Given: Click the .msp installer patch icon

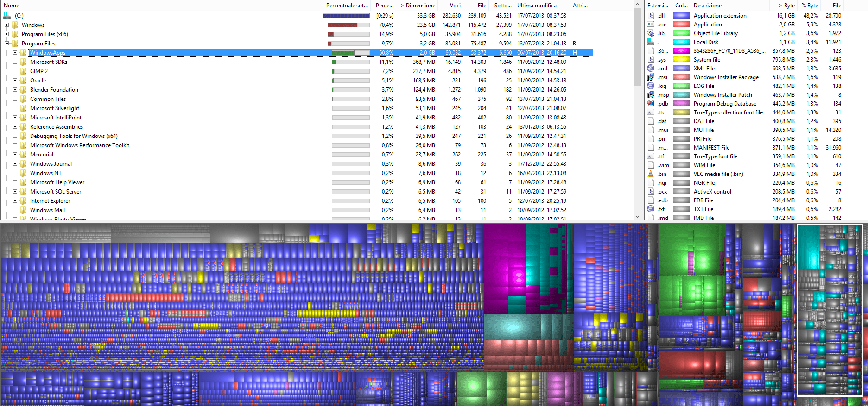Looking at the screenshot, I should click(x=651, y=95).
